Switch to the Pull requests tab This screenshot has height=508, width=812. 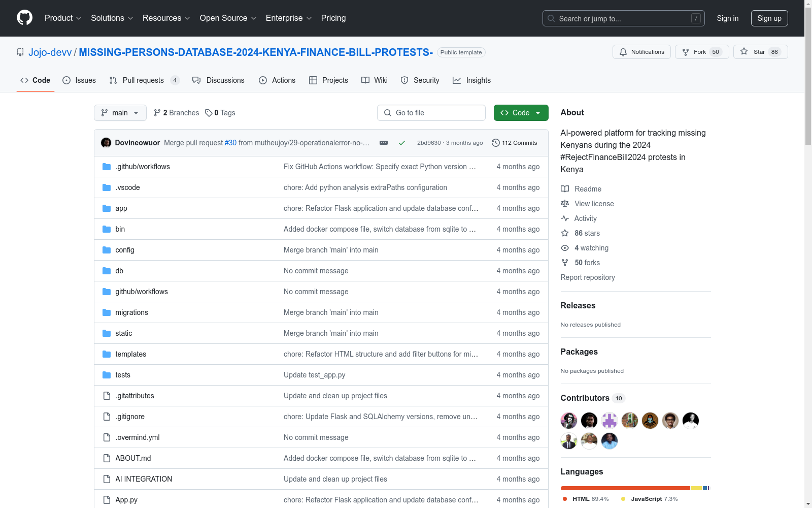pos(145,80)
